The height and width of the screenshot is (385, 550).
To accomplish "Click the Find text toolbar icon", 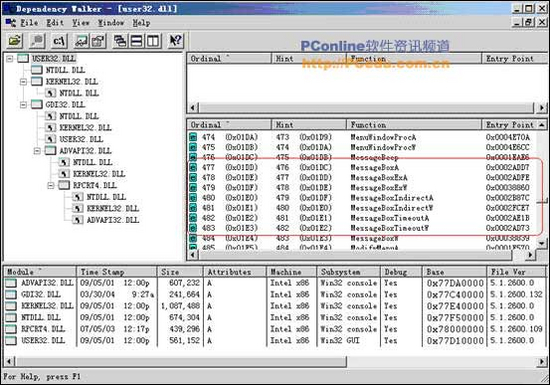I will click(x=37, y=41).
